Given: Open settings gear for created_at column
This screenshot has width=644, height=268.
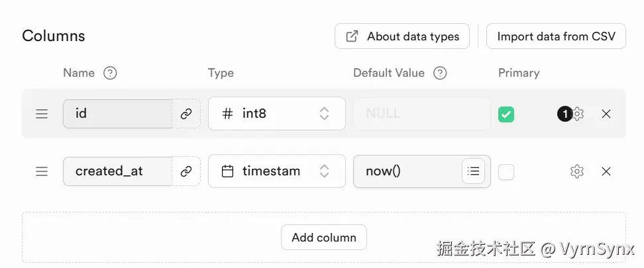Looking at the screenshot, I should (576, 171).
